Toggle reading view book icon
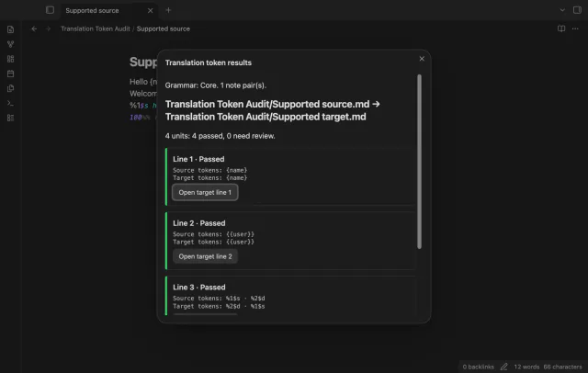 [x=561, y=28]
